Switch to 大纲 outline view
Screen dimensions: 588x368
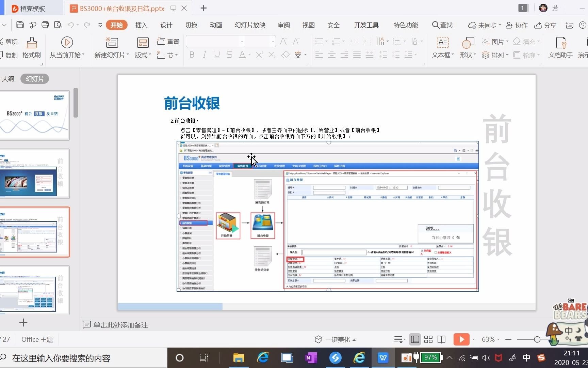click(x=8, y=79)
